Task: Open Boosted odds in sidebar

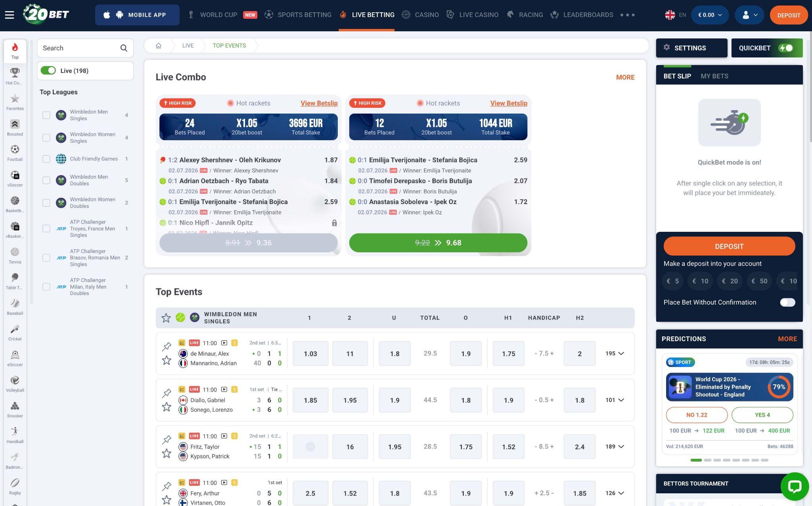Action: tap(15, 128)
